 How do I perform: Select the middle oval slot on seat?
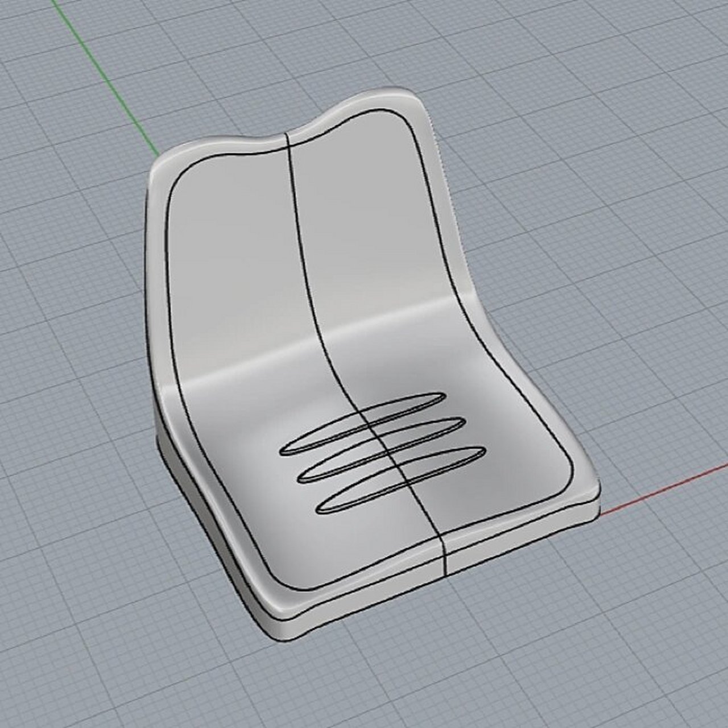pyautogui.click(x=380, y=450)
